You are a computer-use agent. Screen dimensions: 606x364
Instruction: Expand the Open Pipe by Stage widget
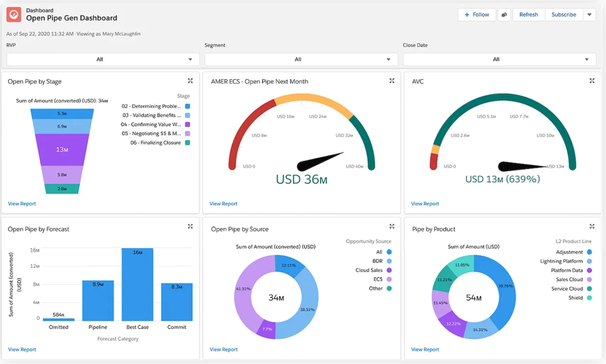(x=190, y=81)
